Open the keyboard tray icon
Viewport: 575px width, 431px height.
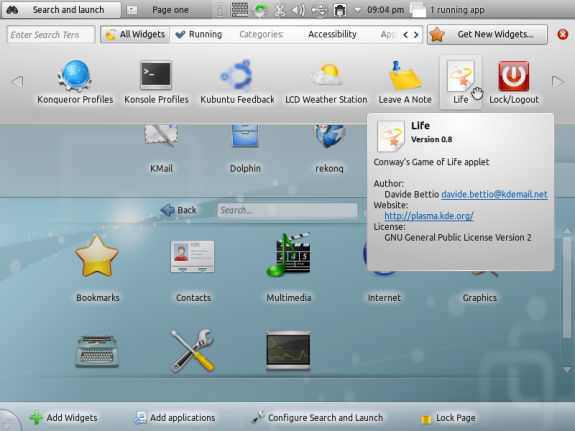(x=240, y=10)
